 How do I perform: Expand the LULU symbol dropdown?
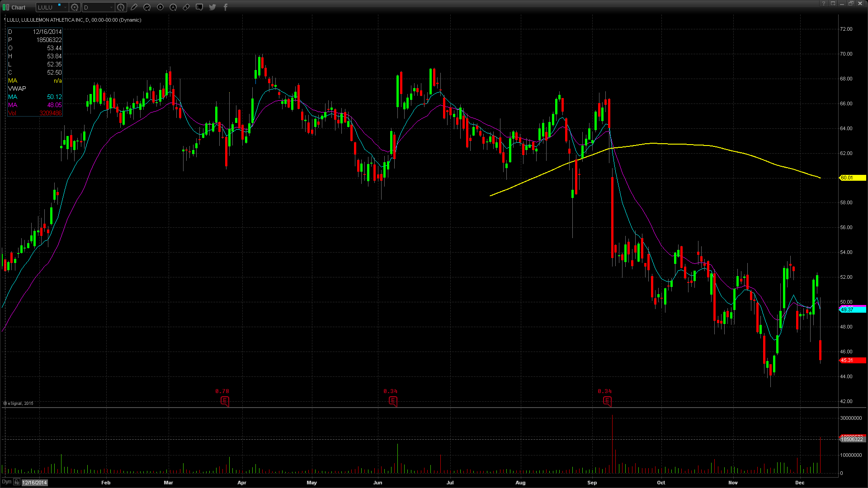(x=66, y=7)
